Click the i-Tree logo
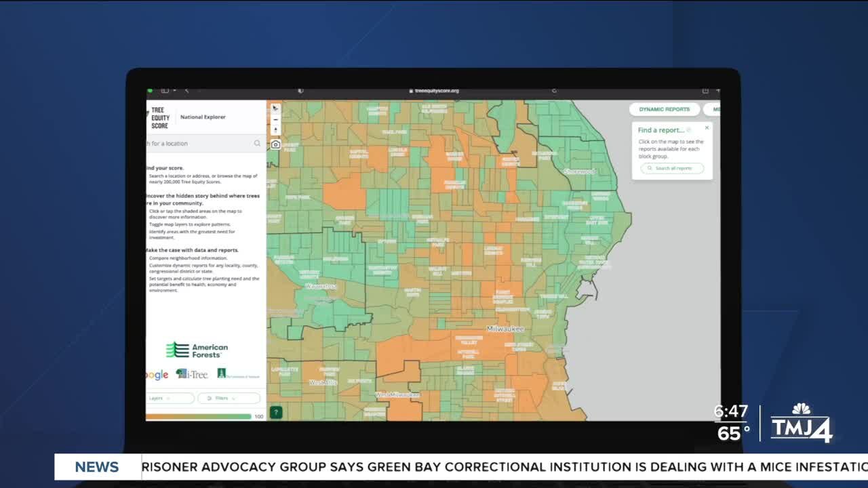The height and width of the screenshot is (488, 868). [192, 373]
